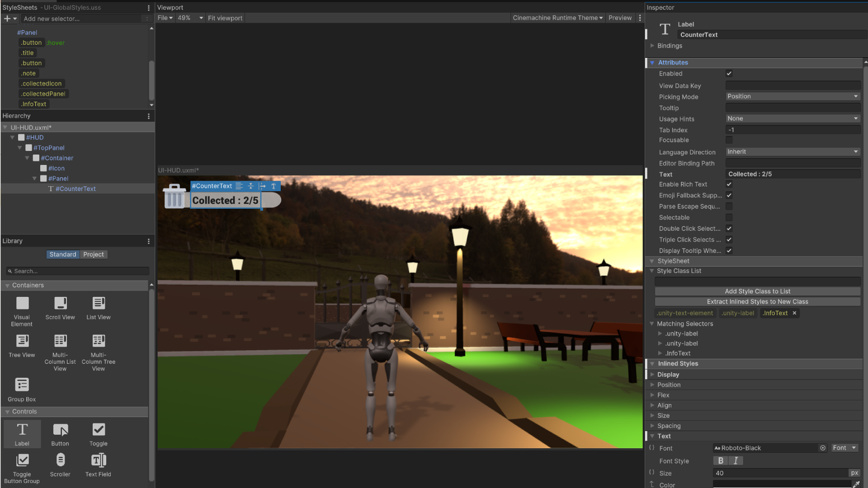Switch to the Project library tab
The height and width of the screenshot is (488, 868).
[x=94, y=254]
